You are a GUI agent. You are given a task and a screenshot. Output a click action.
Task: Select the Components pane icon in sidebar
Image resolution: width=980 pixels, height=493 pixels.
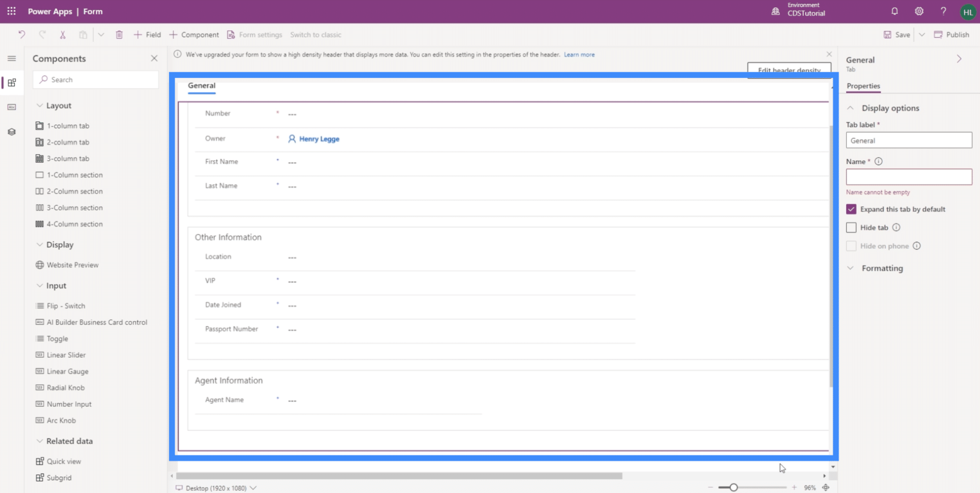tap(12, 82)
